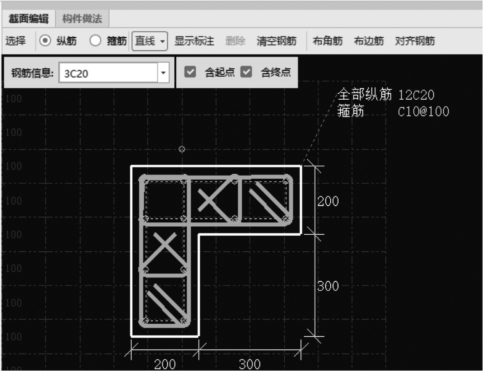The width and height of the screenshot is (483, 371).
Task: Uncheck the 含终点 checkbox
Action: pyautogui.click(x=246, y=72)
